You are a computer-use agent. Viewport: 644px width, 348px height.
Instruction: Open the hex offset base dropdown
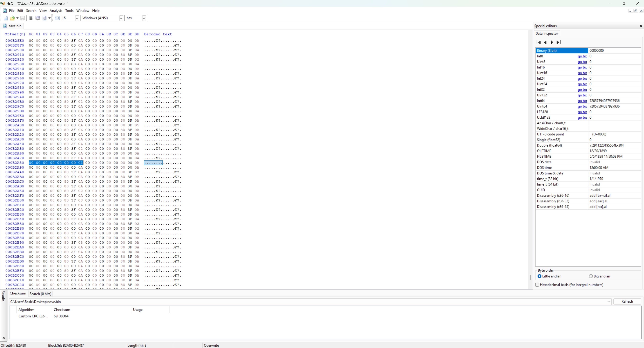144,18
